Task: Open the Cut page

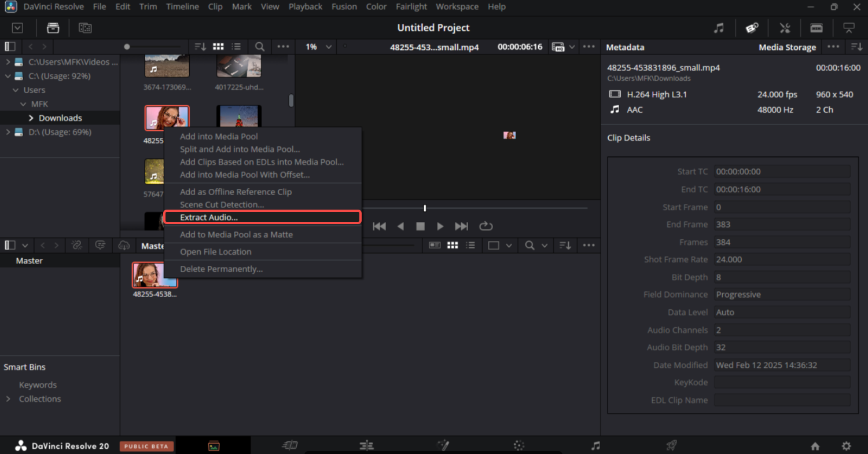Action: coord(289,445)
